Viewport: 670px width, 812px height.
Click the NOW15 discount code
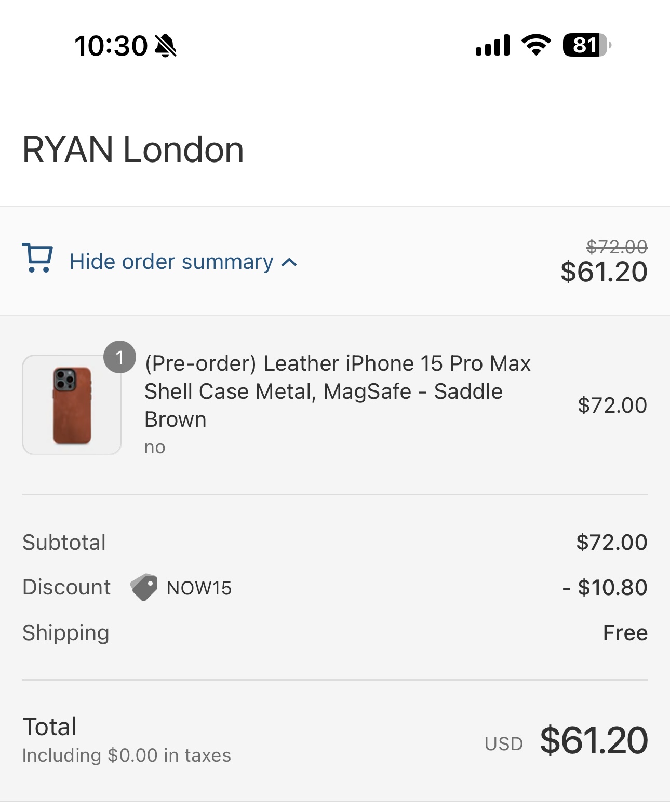pos(199,588)
